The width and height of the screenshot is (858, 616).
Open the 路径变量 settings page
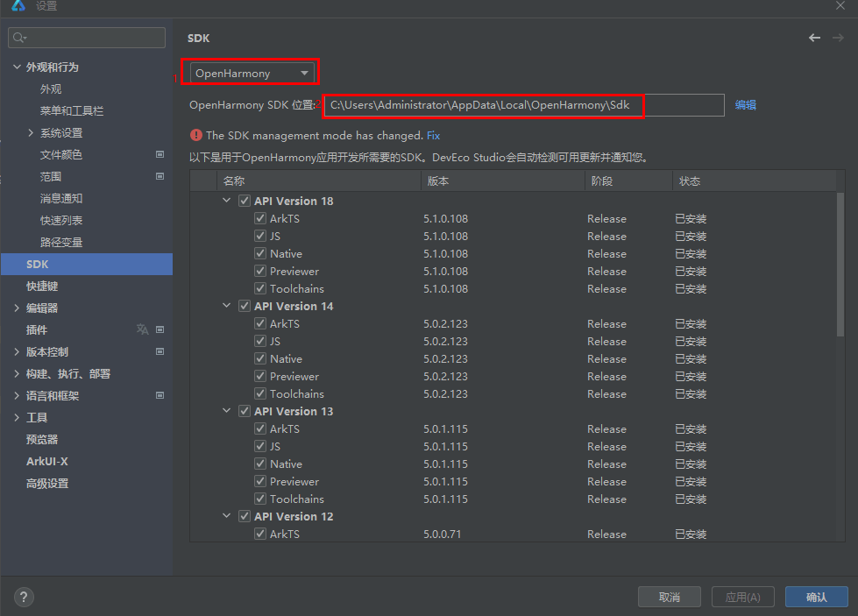pyautogui.click(x=61, y=242)
